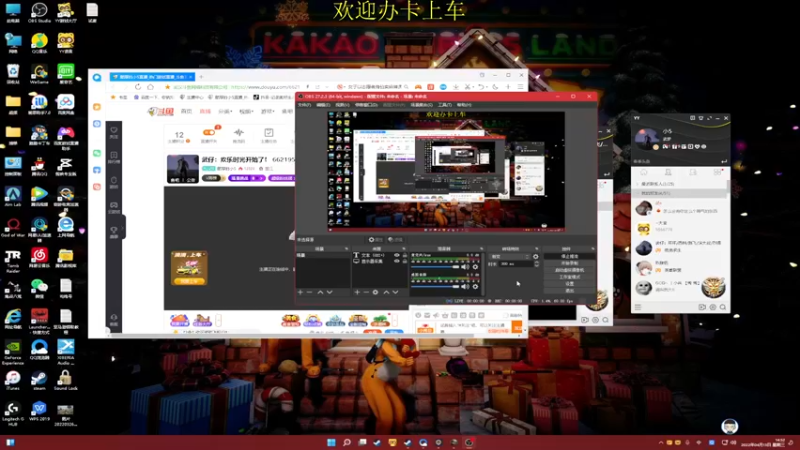Pop out the OBS scene transitions dock

(x=537, y=249)
